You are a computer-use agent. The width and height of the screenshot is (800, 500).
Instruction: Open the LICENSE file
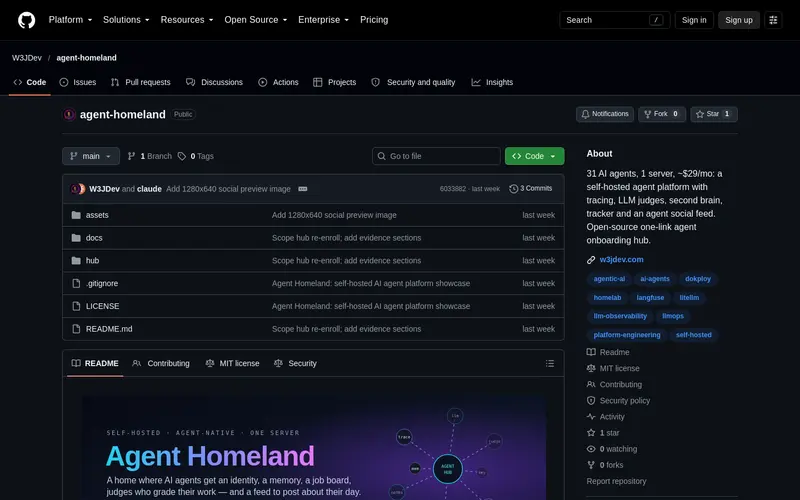click(x=102, y=306)
